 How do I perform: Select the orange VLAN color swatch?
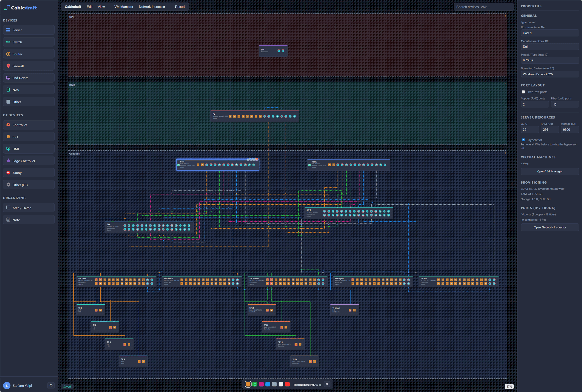click(248, 384)
